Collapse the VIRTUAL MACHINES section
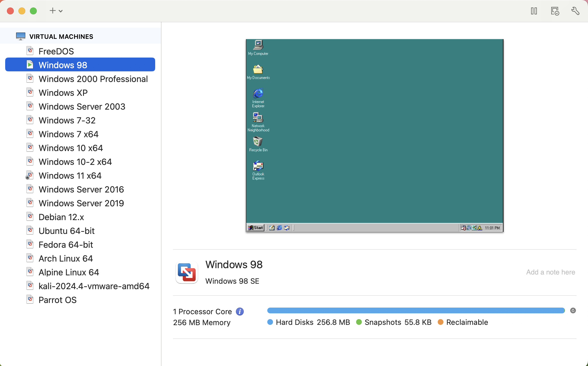Viewport: 588px width, 366px height. point(61,36)
